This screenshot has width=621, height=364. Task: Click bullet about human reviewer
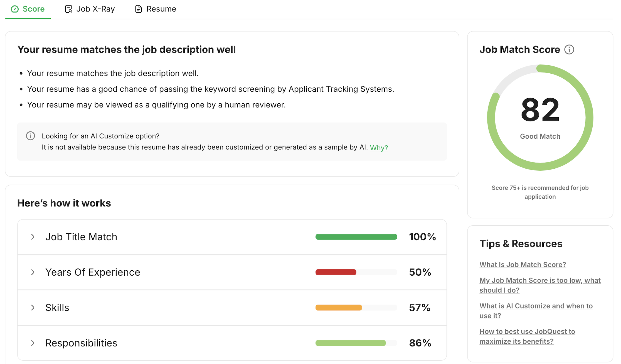156,105
